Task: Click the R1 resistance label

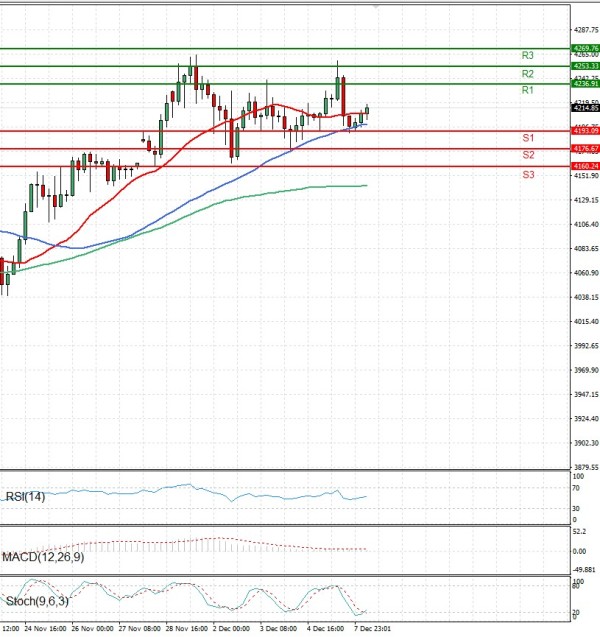Action: [x=527, y=91]
